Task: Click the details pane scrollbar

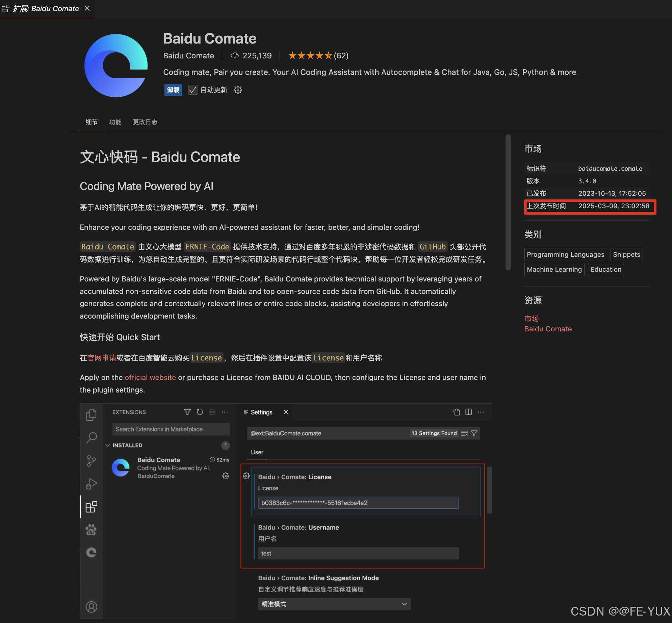Action: point(508,202)
